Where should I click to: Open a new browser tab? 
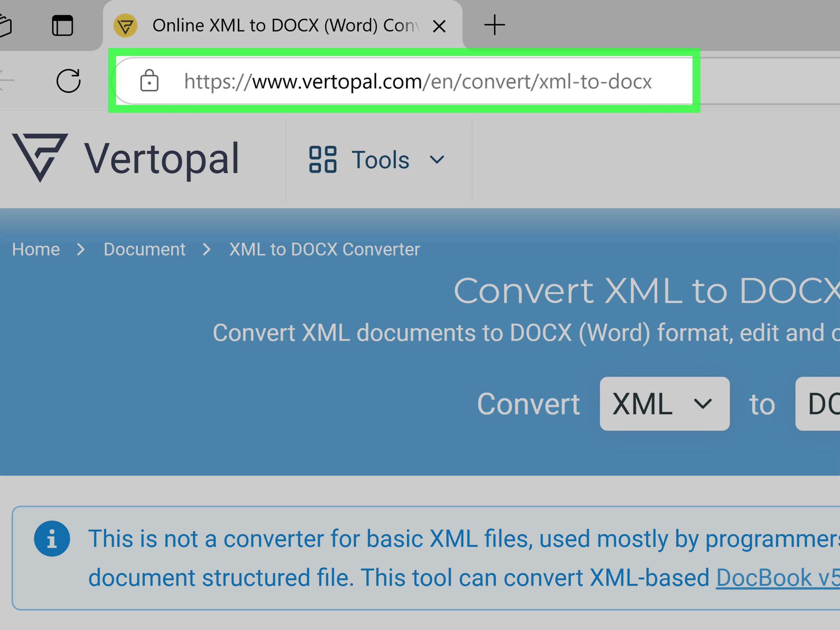coord(494,25)
